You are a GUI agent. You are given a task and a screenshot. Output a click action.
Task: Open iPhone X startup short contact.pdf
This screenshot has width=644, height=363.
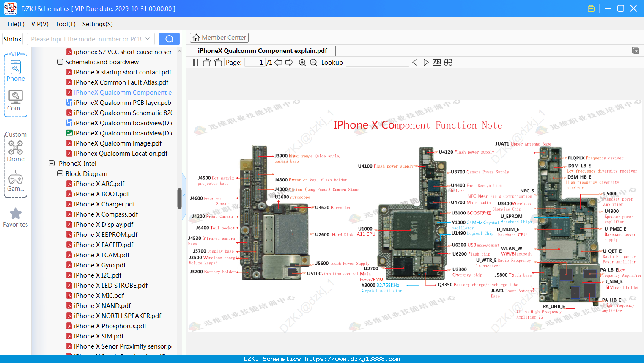123,72
